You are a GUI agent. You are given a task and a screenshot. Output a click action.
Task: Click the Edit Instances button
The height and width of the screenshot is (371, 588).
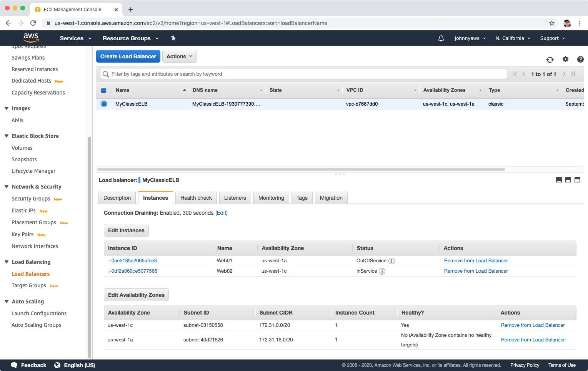[x=126, y=230]
